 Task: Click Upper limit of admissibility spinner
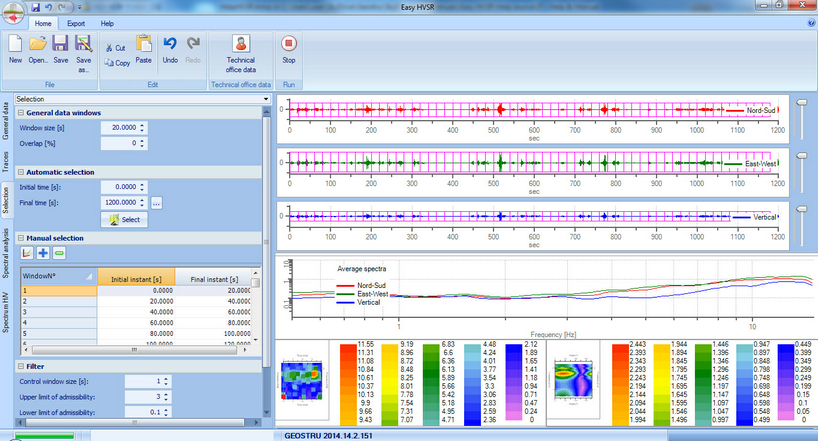[166, 397]
